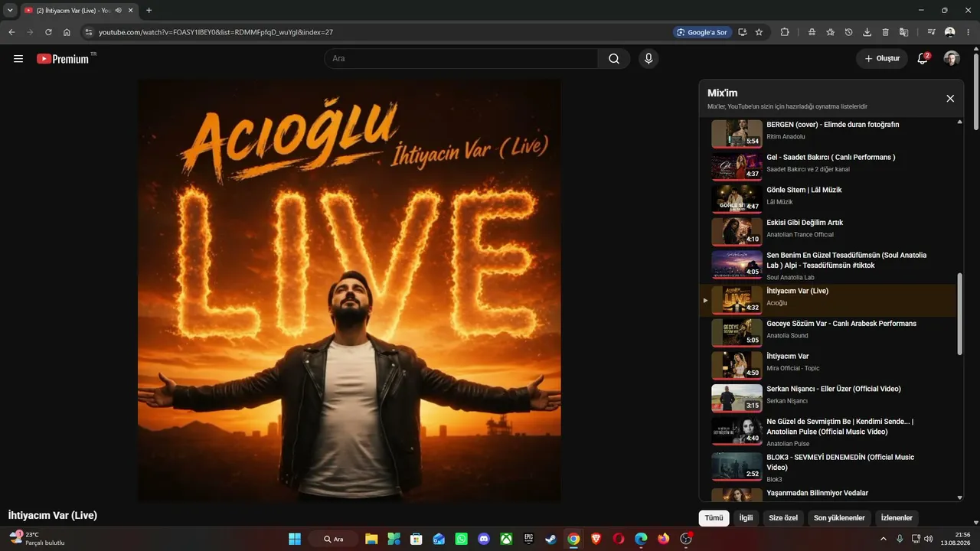Mute the tab using the speaker icon

click(x=119, y=10)
